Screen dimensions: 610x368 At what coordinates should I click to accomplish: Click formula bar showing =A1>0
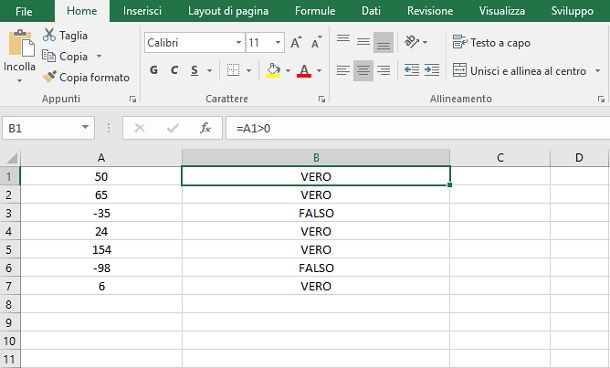pyautogui.click(x=418, y=128)
